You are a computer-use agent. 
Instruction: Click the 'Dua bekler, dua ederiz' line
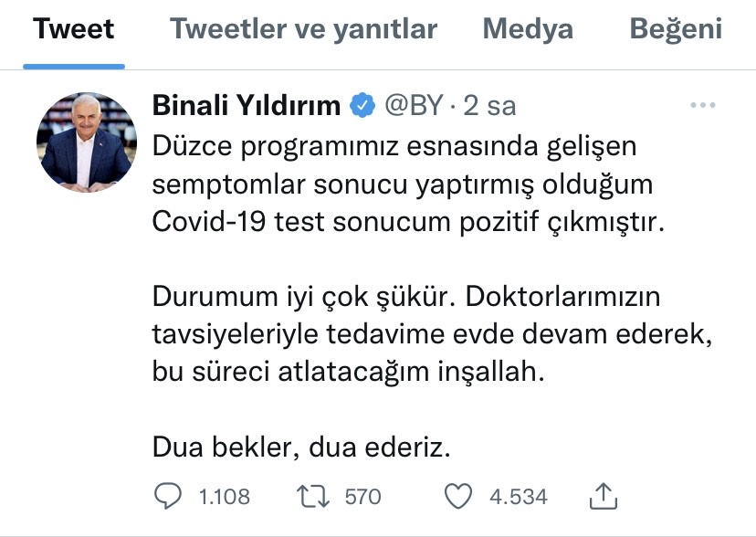(x=301, y=449)
